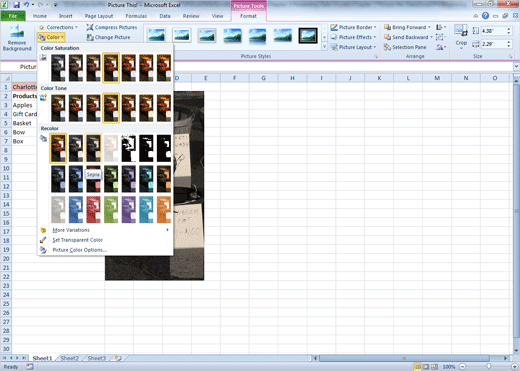Click the Compress Pictures icon
The image size is (520, 371).
(90, 27)
